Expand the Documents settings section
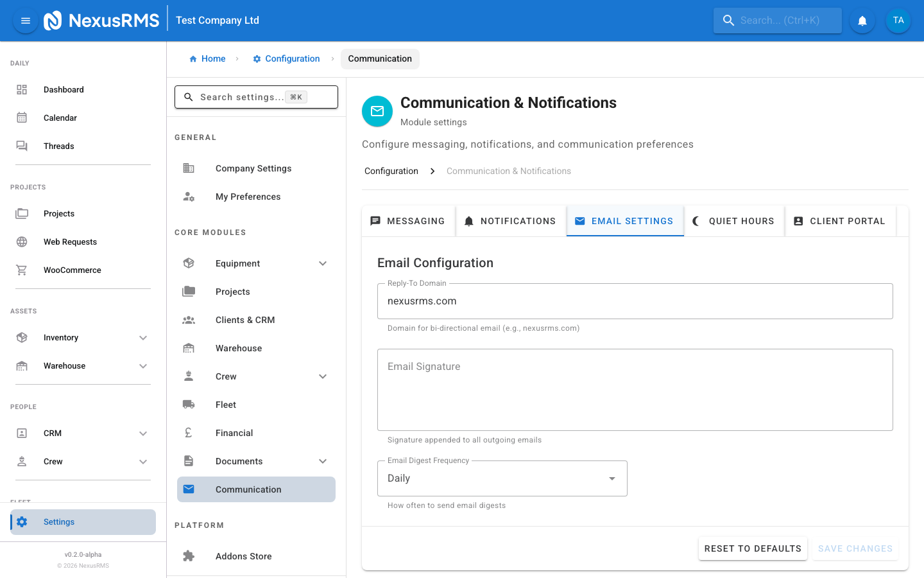924x578 pixels. [x=323, y=460]
